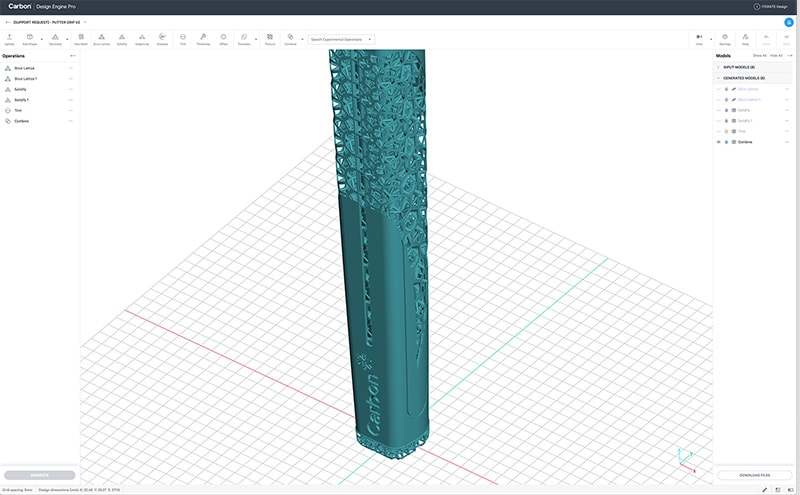This screenshot has height=495, width=800.
Task: Click the Generate button
Action: [40, 475]
